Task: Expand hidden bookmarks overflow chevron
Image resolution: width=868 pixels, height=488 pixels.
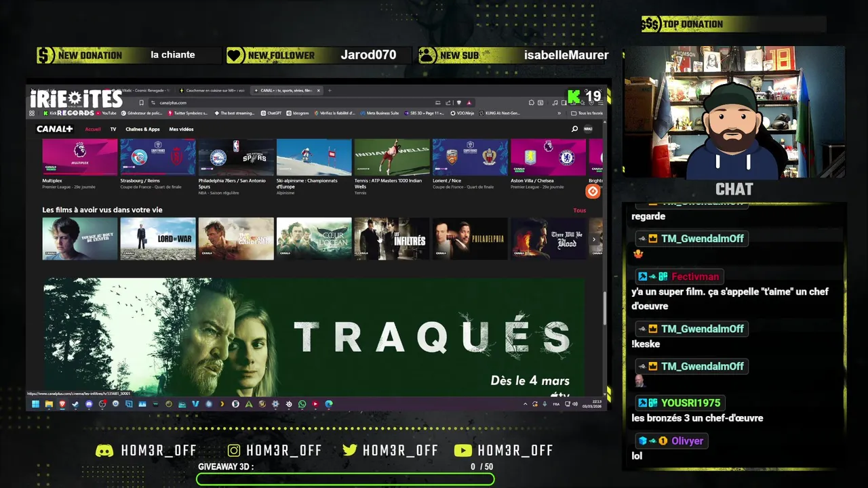Action: tap(559, 113)
